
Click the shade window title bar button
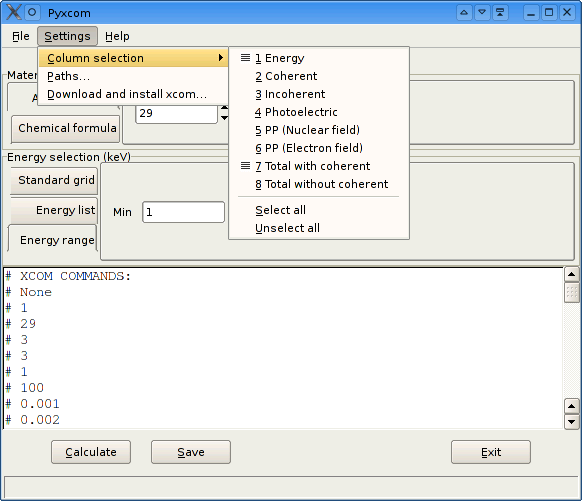point(500,13)
